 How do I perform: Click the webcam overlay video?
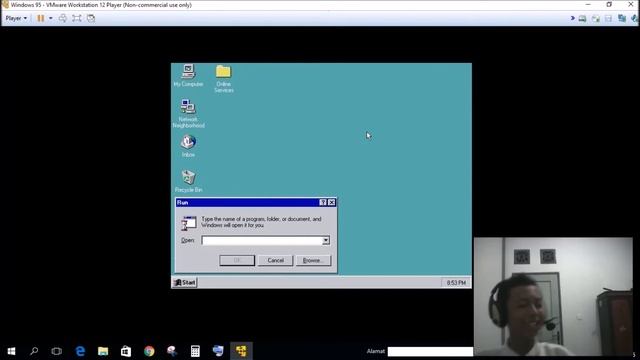pyautogui.click(x=553, y=297)
